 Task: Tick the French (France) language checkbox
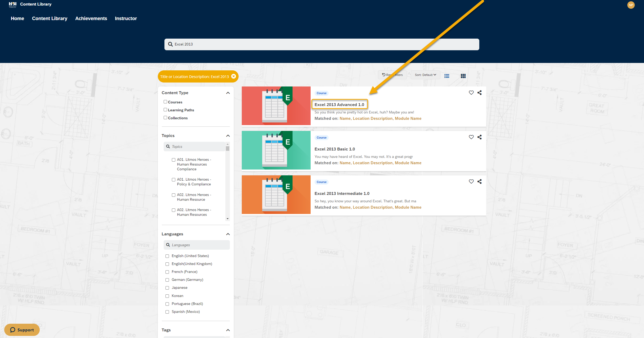167,272
